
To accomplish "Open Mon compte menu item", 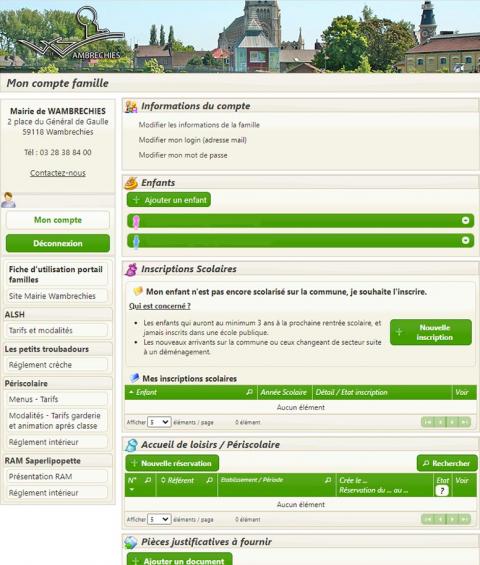I will (58, 220).
